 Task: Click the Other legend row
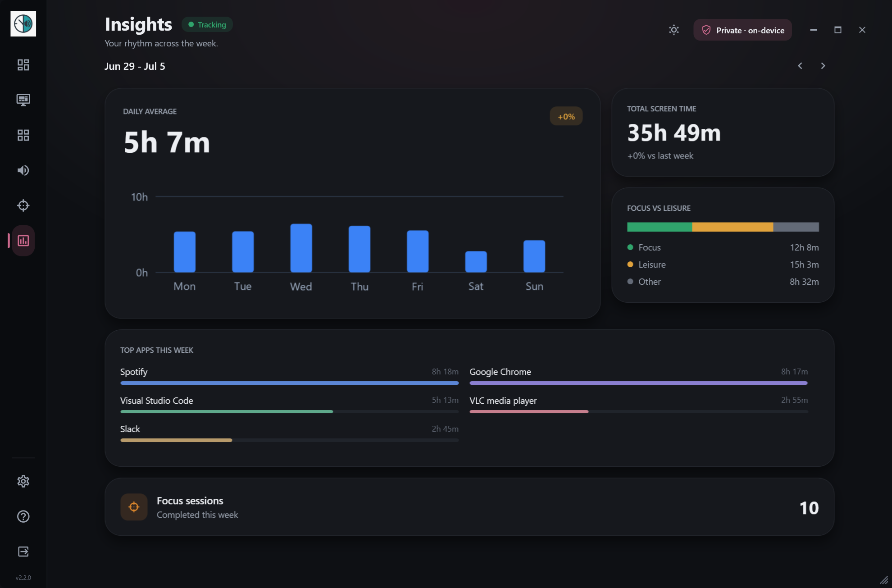723,282
